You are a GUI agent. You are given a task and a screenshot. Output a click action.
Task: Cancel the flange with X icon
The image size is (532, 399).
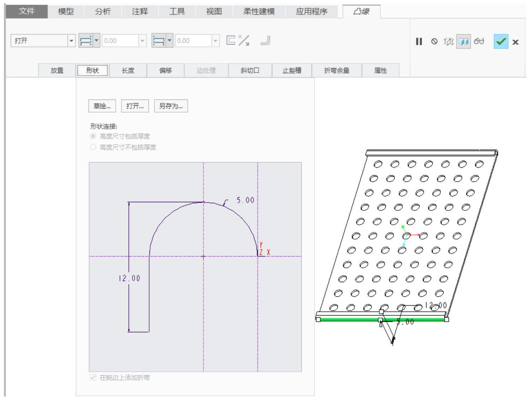pyautogui.click(x=515, y=42)
